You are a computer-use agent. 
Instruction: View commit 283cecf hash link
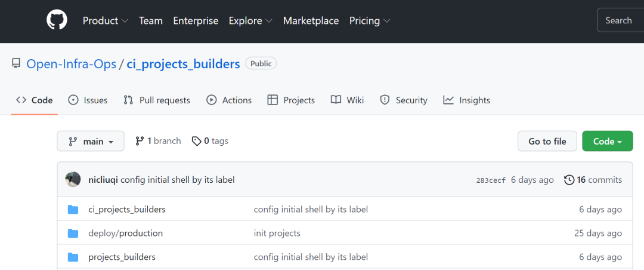pos(491,180)
